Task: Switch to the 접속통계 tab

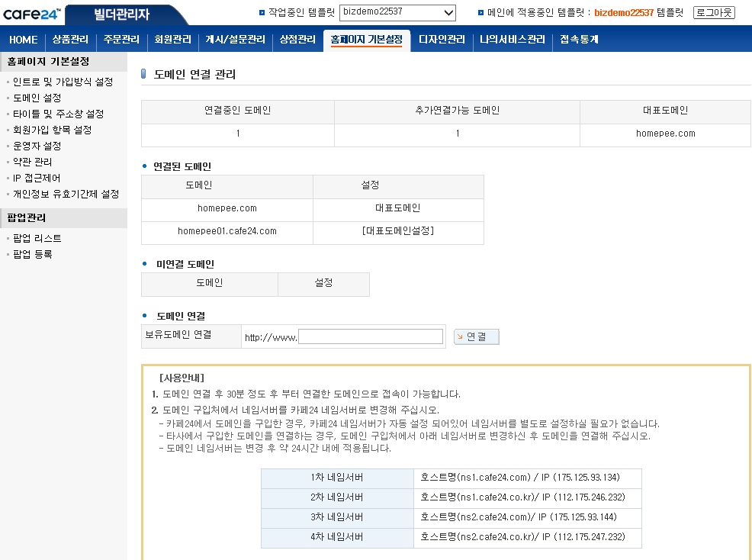Action: pos(580,40)
